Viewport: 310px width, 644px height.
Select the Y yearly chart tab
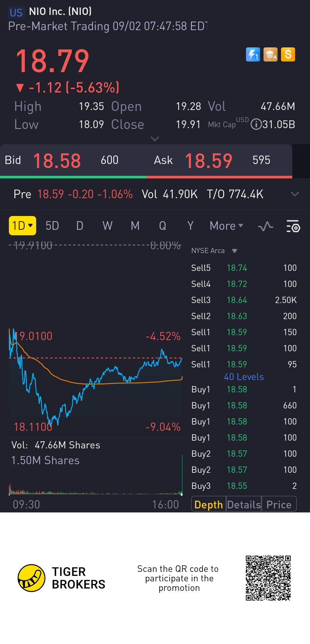tap(190, 226)
